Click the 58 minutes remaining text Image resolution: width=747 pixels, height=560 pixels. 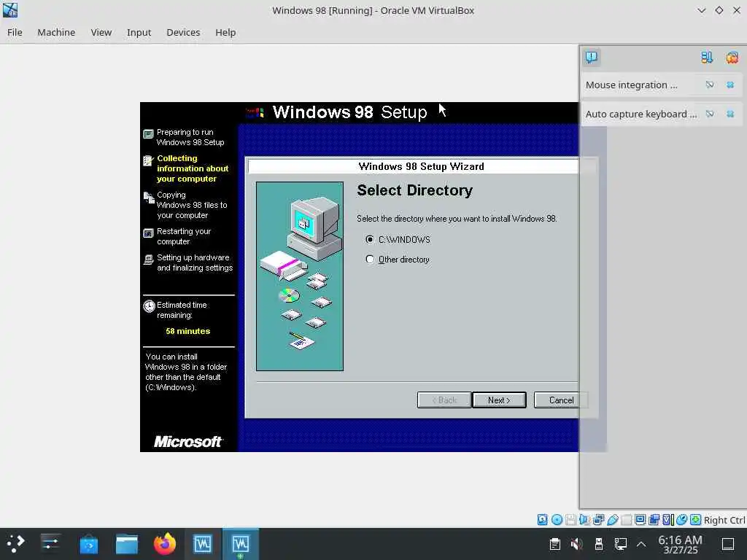coord(187,331)
